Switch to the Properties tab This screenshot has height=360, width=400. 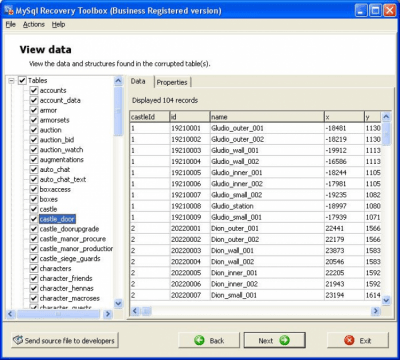(x=172, y=82)
